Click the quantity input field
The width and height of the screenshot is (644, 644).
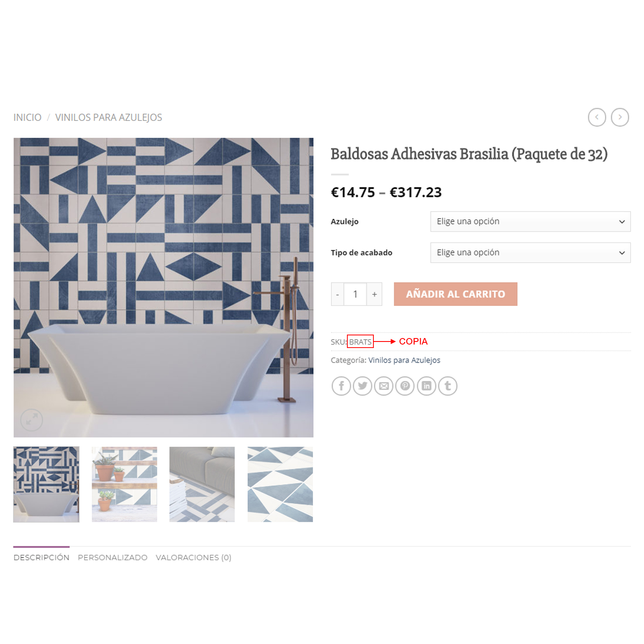pos(355,294)
